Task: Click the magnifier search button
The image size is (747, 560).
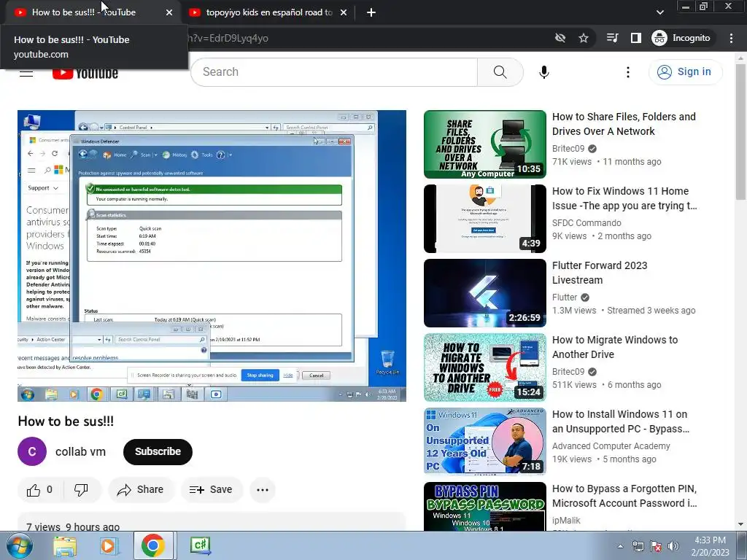Action: click(x=500, y=72)
